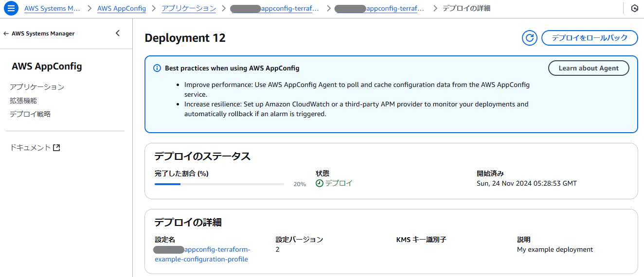This screenshot has width=644, height=277.
Task: Click the info icon in the Best practices banner
Action: pos(157,69)
